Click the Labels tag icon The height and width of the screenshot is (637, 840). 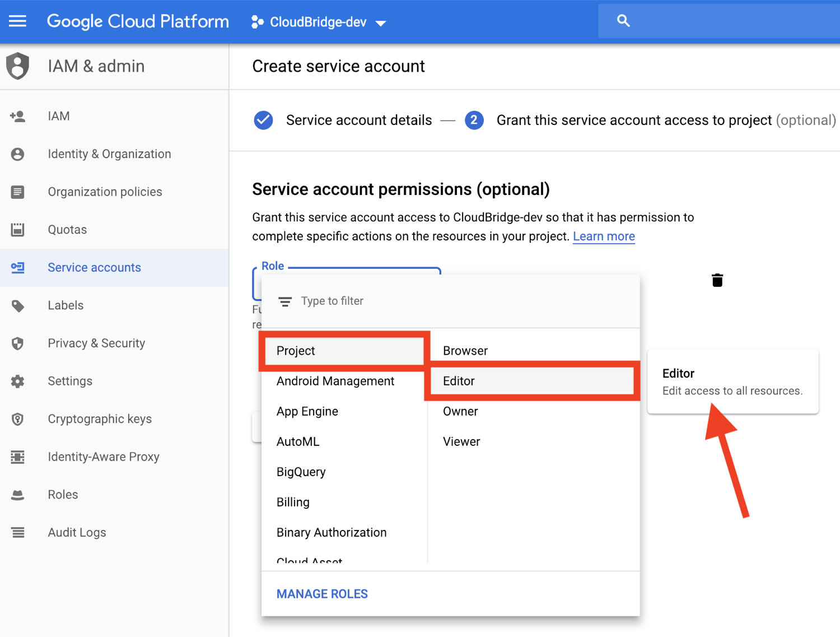tap(17, 306)
